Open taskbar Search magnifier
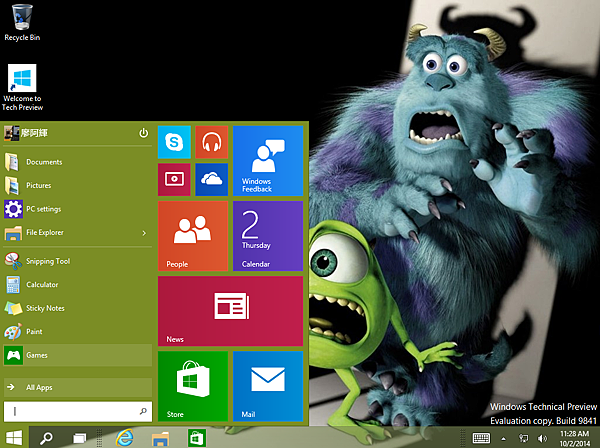This screenshot has width=600, height=448. [46, 438]
